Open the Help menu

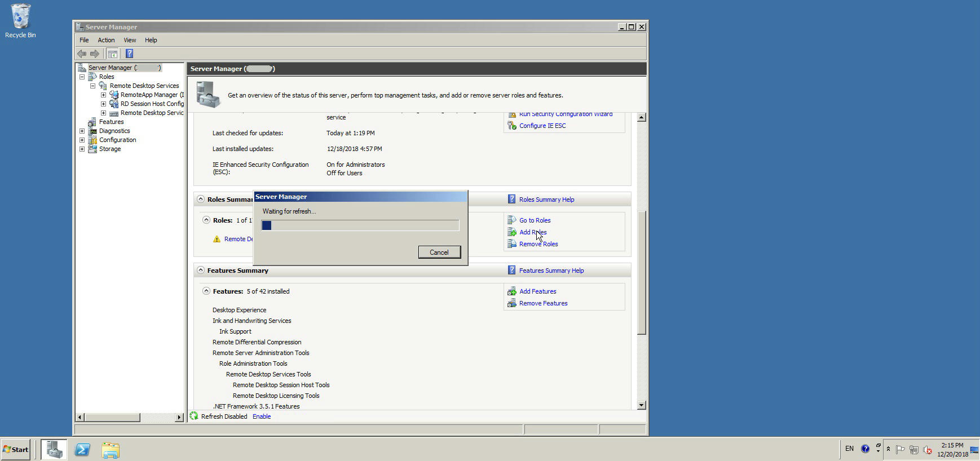pos(151,40)
